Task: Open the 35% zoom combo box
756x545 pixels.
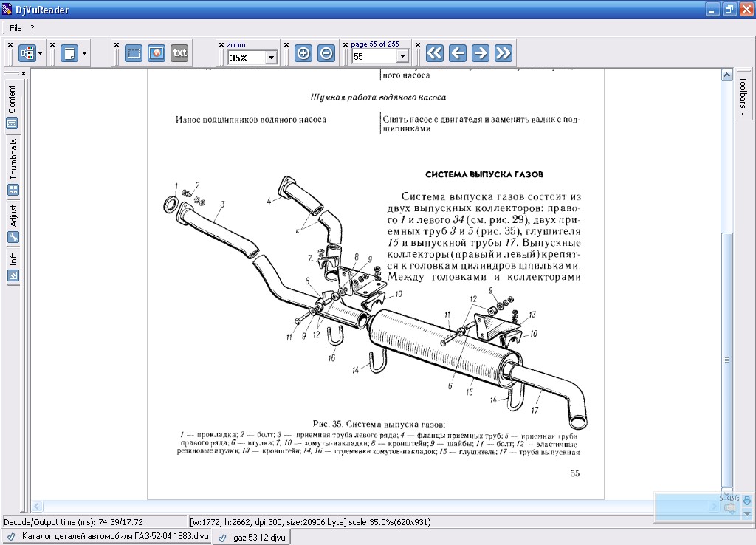Action: 252,58
